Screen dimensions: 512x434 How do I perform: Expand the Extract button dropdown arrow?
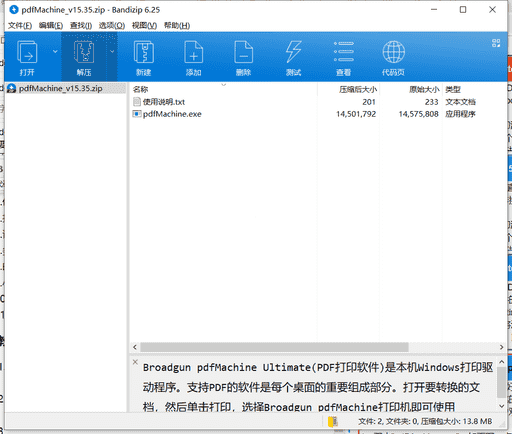point(112,52)
